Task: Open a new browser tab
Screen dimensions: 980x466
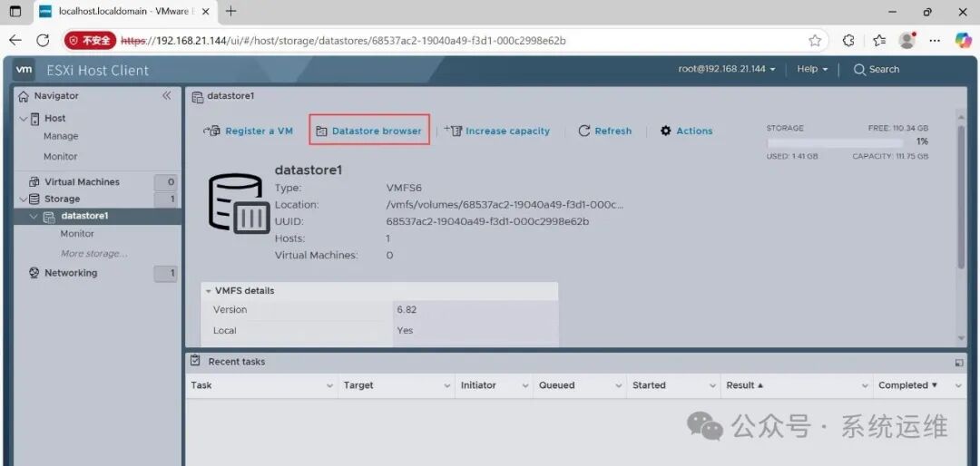Action: pos(231,11)
